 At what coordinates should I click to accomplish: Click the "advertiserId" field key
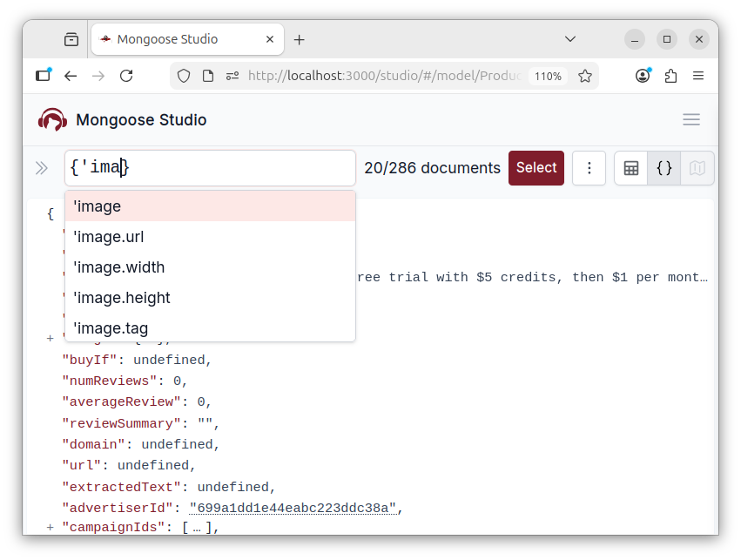tap(118, 508)
